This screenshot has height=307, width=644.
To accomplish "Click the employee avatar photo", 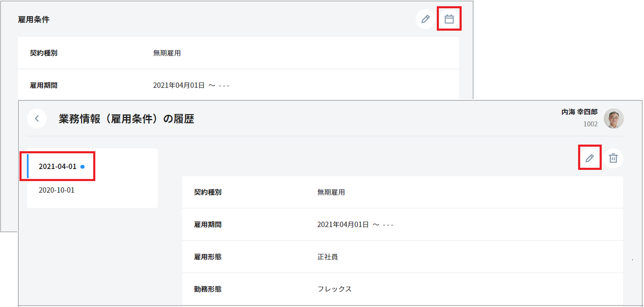I will point(613,118).
